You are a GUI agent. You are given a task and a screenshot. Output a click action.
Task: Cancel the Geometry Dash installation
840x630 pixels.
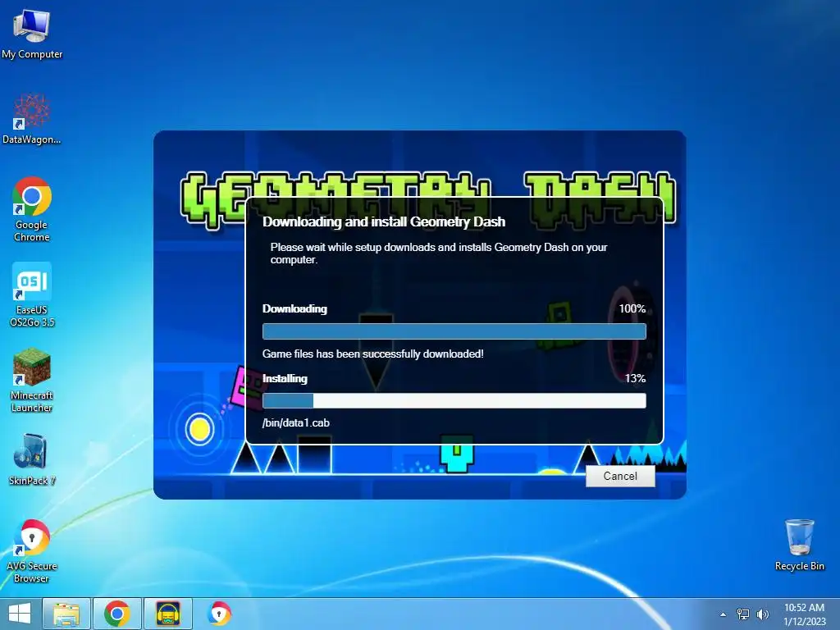[x=620, y=477]
